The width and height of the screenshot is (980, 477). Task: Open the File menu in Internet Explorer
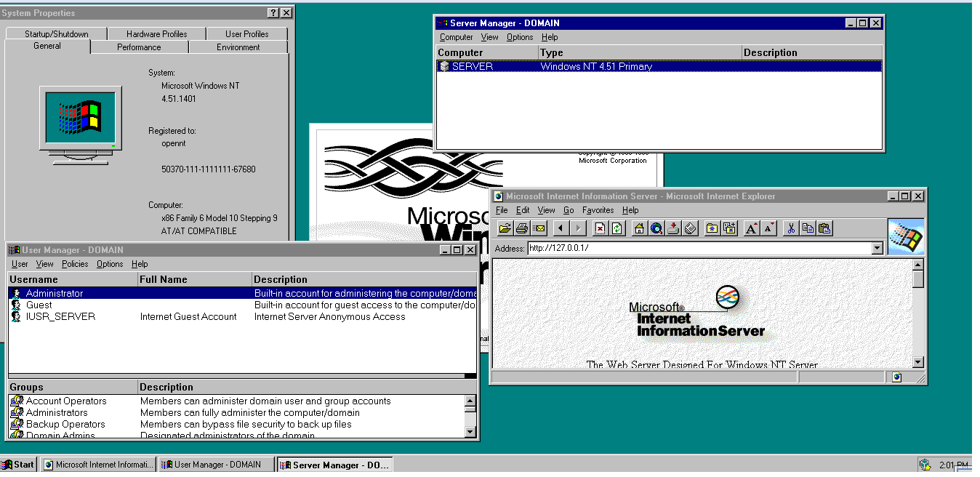click(x=502, y=210)
